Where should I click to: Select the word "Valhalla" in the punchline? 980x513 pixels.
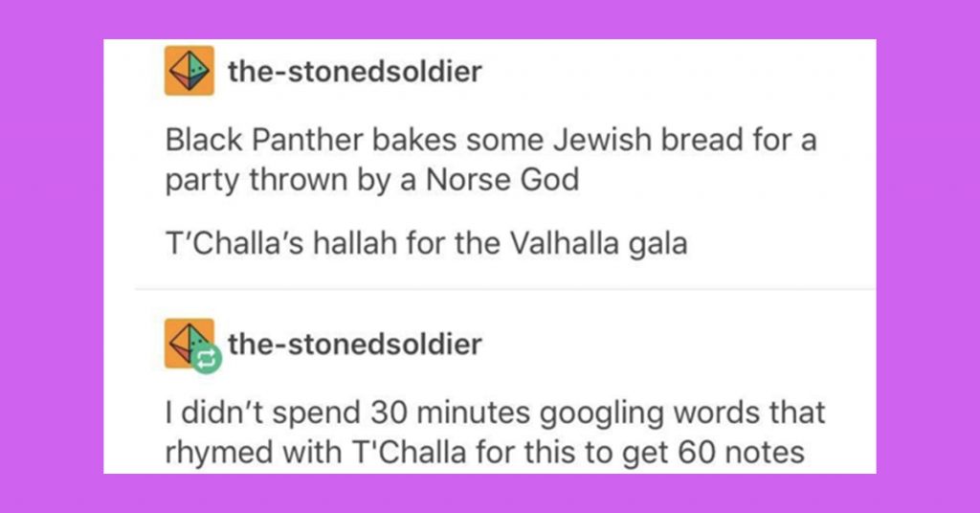565,243
